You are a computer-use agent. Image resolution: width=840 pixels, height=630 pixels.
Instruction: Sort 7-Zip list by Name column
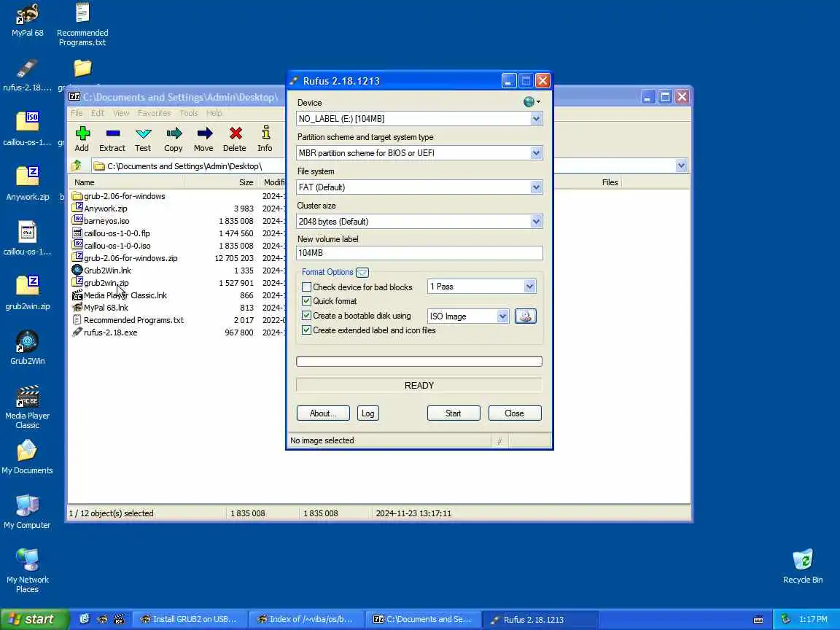point(126,182)
